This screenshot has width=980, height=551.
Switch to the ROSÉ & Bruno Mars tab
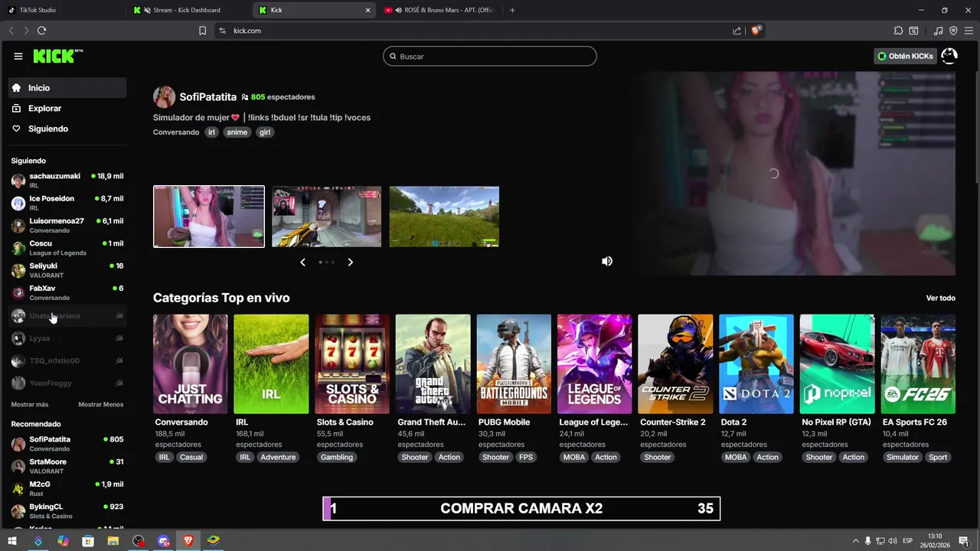pyautogui.click(x=442, y=10)
